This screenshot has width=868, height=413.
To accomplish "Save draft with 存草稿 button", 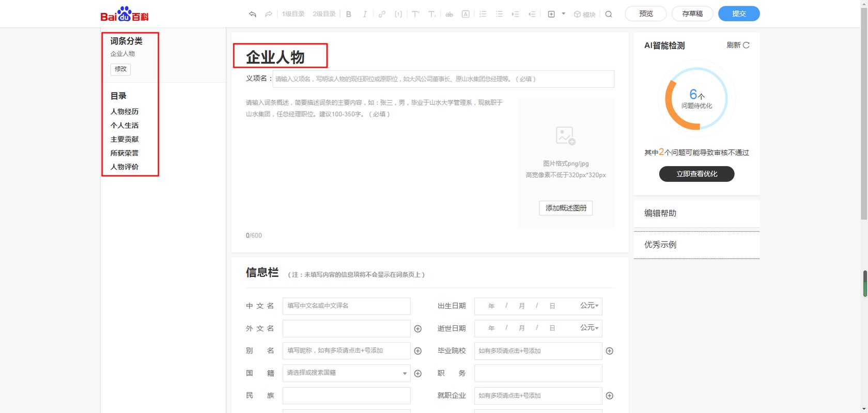I will coord(692,14).
